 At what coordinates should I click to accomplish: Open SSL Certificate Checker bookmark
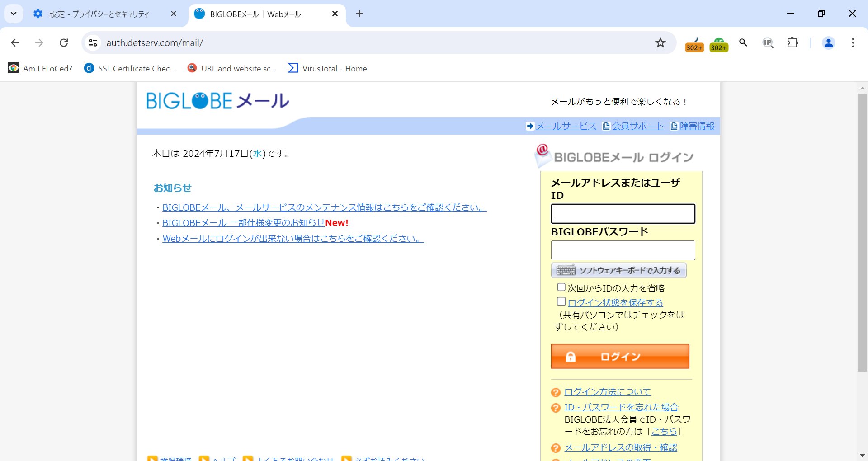tap(130, 68)
